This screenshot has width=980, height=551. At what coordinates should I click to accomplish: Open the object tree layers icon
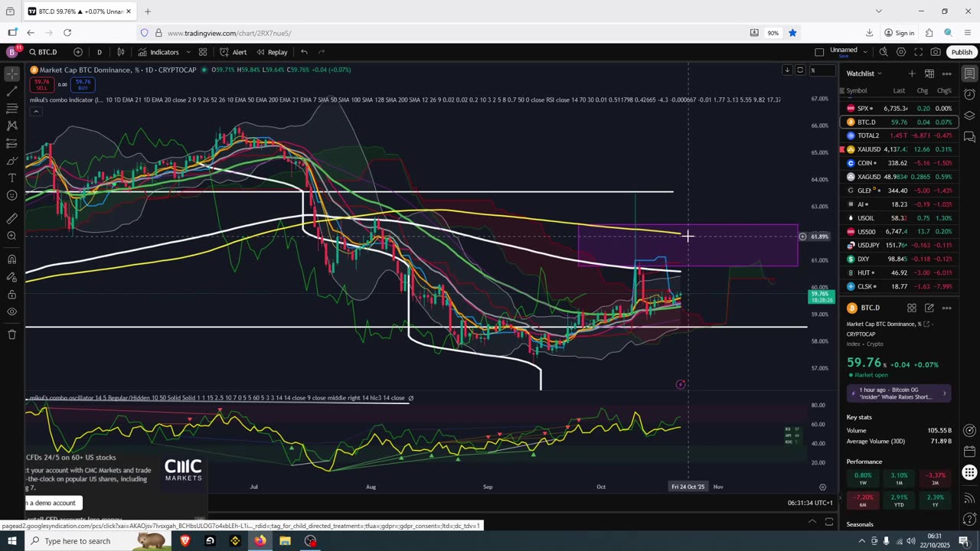969,116
